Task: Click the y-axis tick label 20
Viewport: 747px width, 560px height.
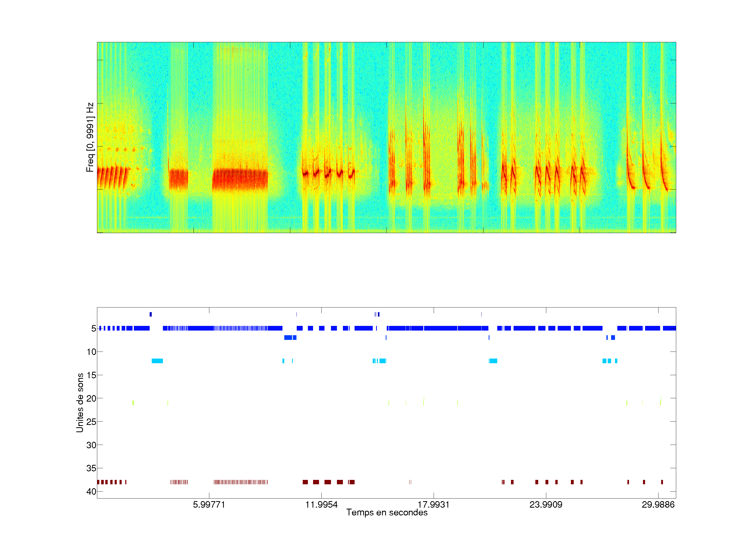Action: pos(91,399)
